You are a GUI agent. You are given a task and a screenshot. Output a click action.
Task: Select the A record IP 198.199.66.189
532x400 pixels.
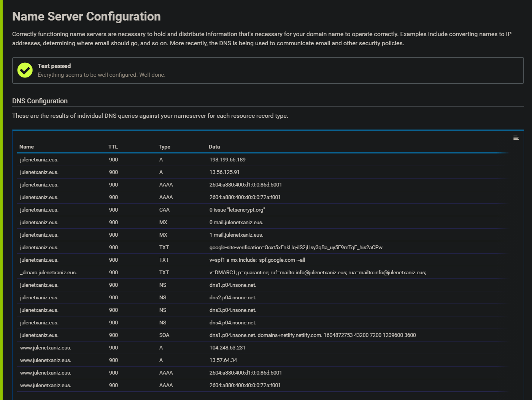pos(227,160)
